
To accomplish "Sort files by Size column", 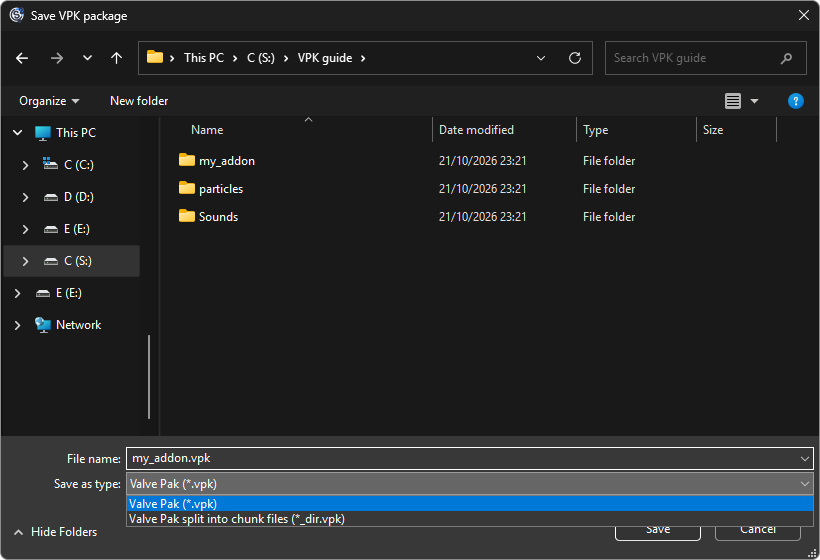I will (x=713, y=130).
